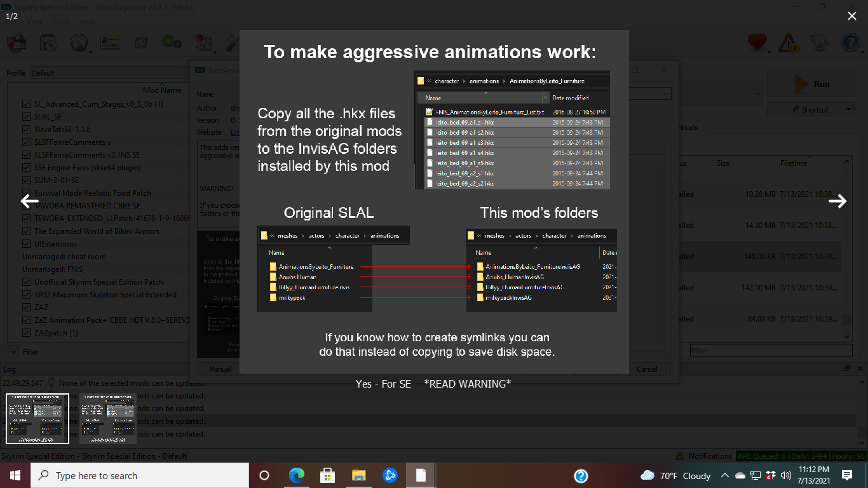Click the status bar warning icon beside Notifications
Screen dimensions: 868x488
point(681,456)
